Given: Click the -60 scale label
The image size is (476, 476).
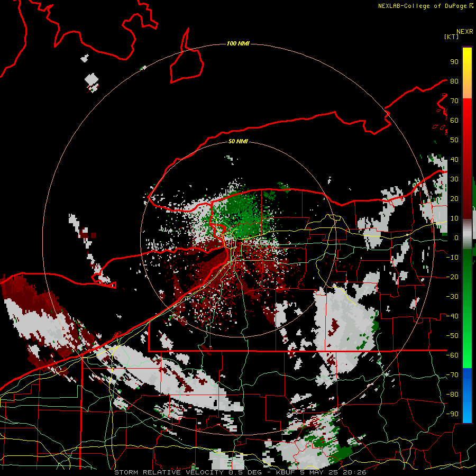Looking at the screenshot, I should pos(452,355).
